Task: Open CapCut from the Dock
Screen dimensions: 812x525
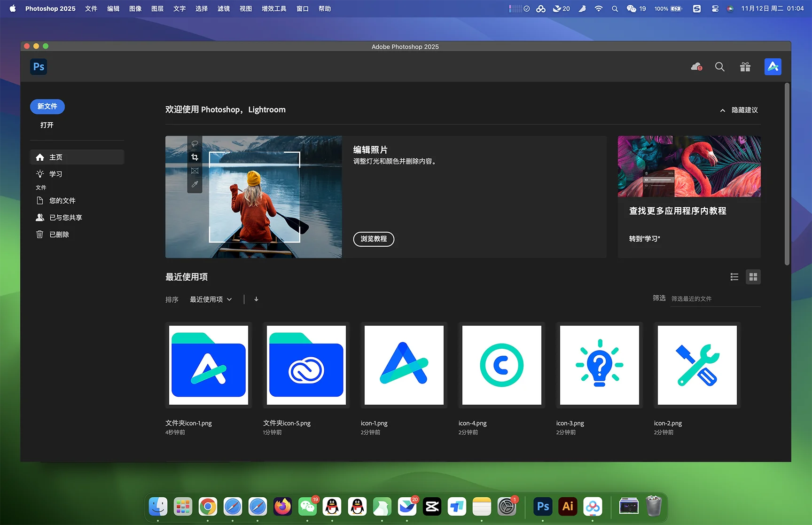Action: 432,507
